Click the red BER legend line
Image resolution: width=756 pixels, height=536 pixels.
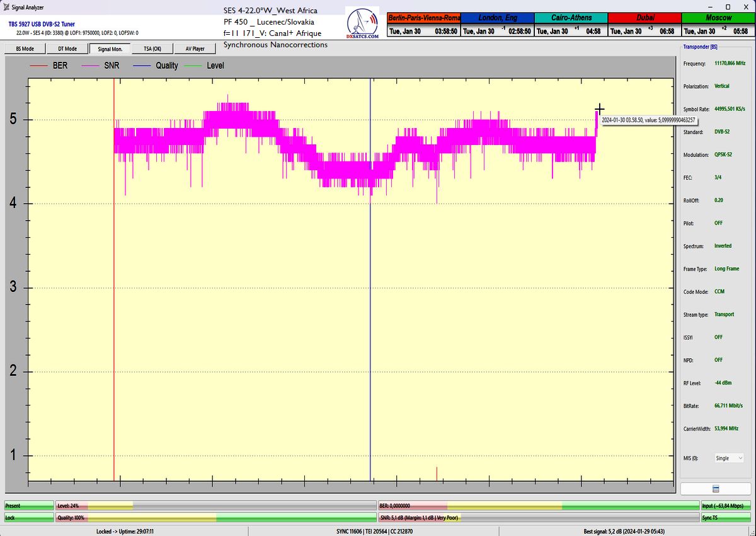tap(40, 66)
